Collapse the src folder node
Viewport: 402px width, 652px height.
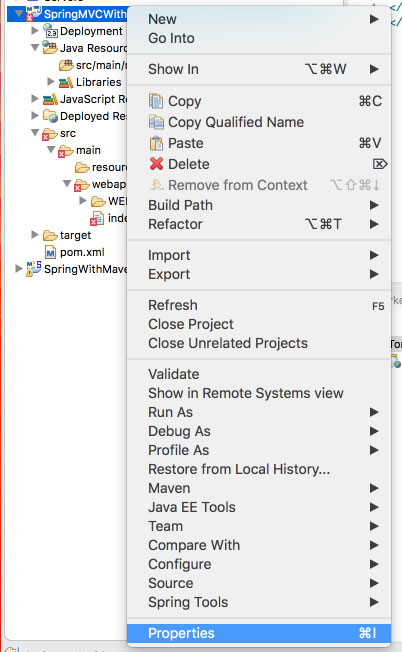click(35, 133)
